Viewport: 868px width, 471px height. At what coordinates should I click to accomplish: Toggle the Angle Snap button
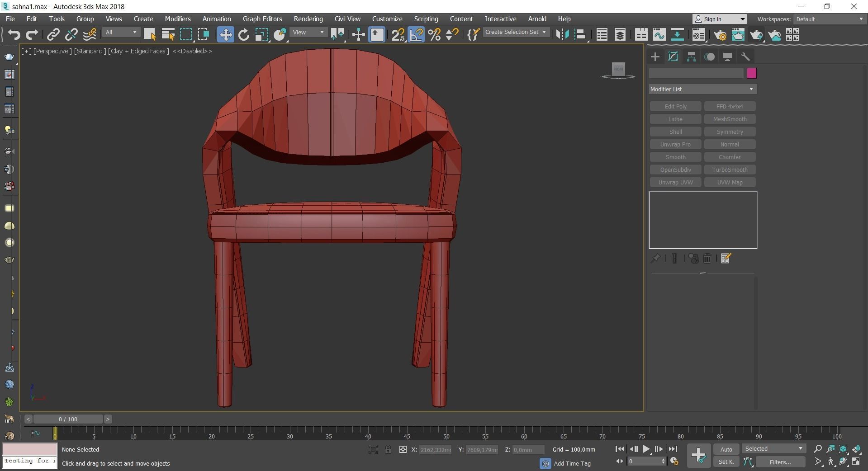(416, 35)
